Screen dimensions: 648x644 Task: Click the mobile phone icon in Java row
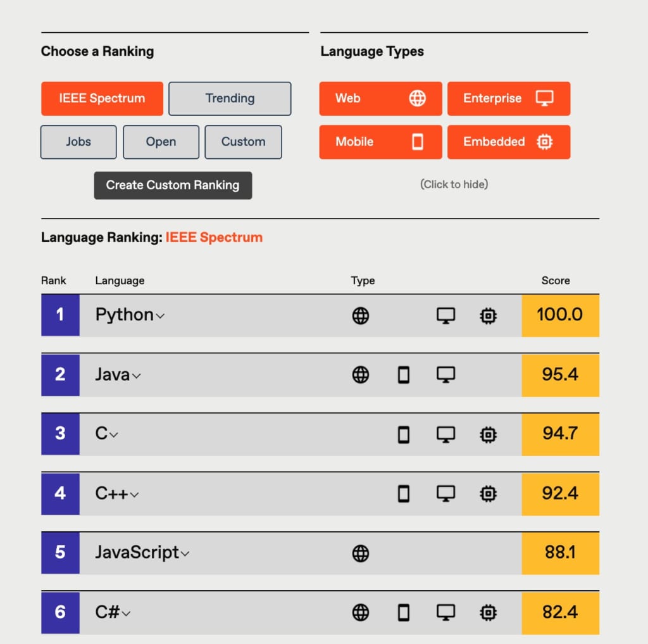[404, 375]
